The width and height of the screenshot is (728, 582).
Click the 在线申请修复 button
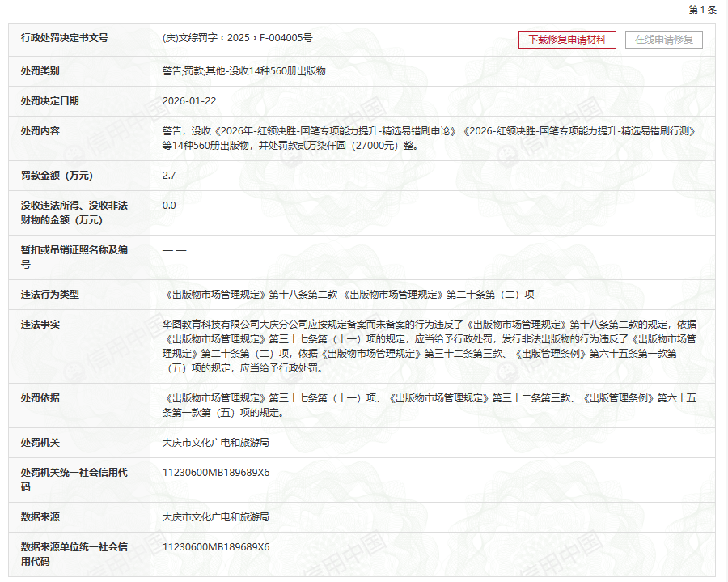click(x=663, y=40)
